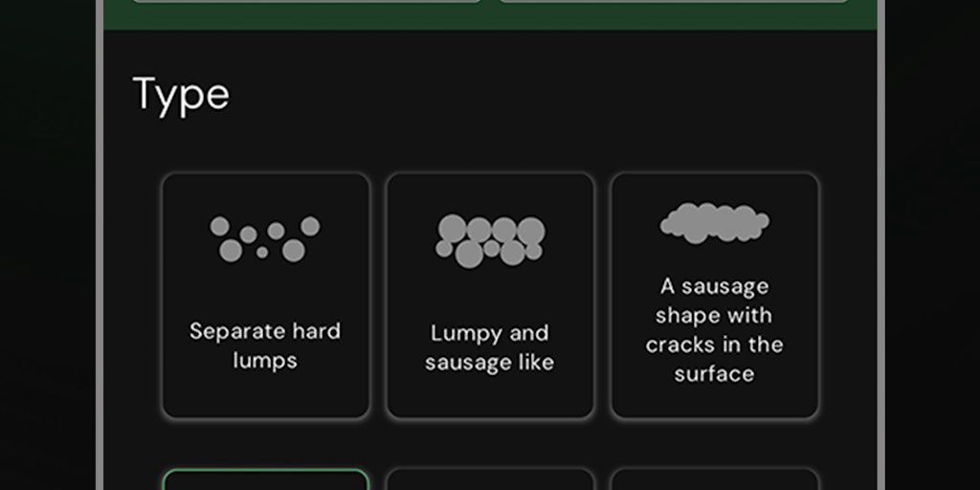Toggle the green-outlined selected type card
Image resolution: width=980 pixels, height=490 pixels.
265,479
